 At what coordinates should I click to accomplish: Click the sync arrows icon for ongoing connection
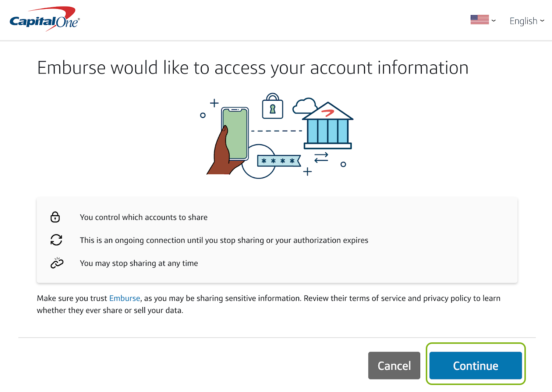(x=56, y=240)
